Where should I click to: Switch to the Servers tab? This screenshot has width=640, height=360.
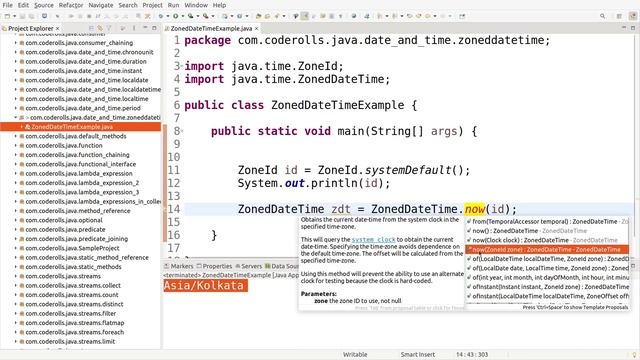[249, 266]
